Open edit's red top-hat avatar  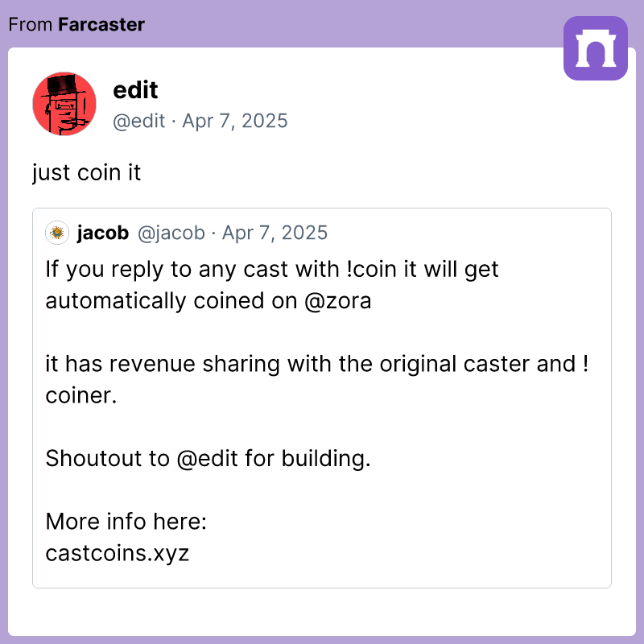(64, 104)
